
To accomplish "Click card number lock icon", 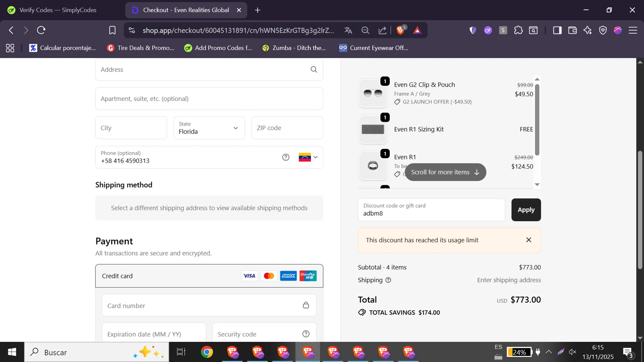I will (306, 305).
